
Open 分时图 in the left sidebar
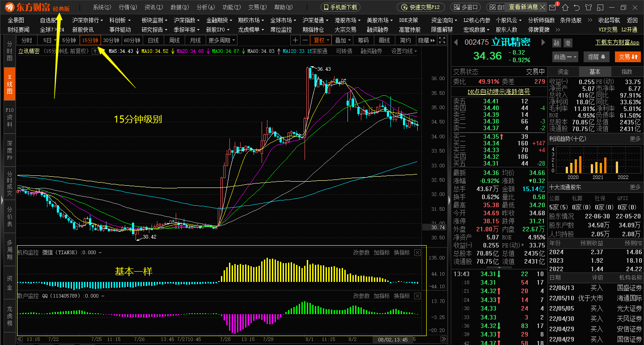click(x=9, y=51)
